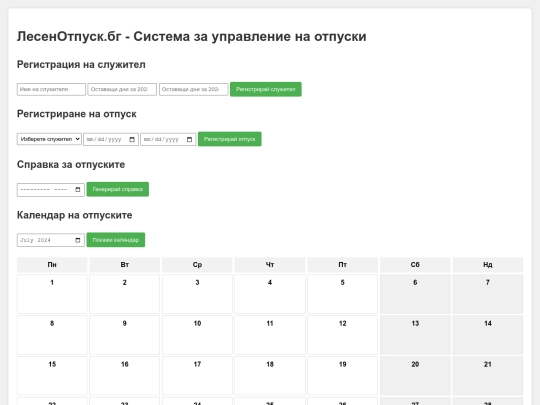
Task: Click the July 2024 month field
Action: 51,240
